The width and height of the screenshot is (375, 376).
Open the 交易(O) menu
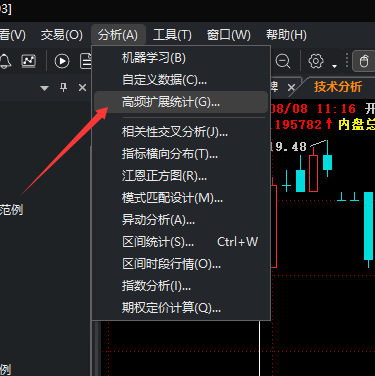pyautogui.click(x=61, y=35)
